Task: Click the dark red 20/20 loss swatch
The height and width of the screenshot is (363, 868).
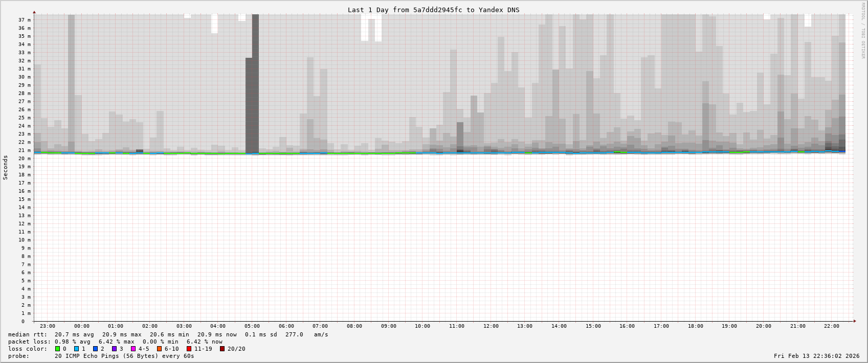Action: tap(222, 349)
